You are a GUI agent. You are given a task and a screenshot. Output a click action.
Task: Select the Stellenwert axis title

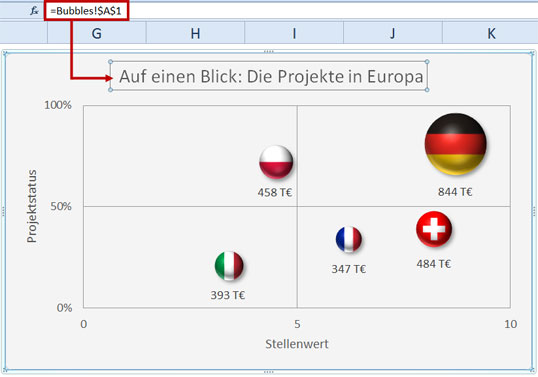[297, 344]
